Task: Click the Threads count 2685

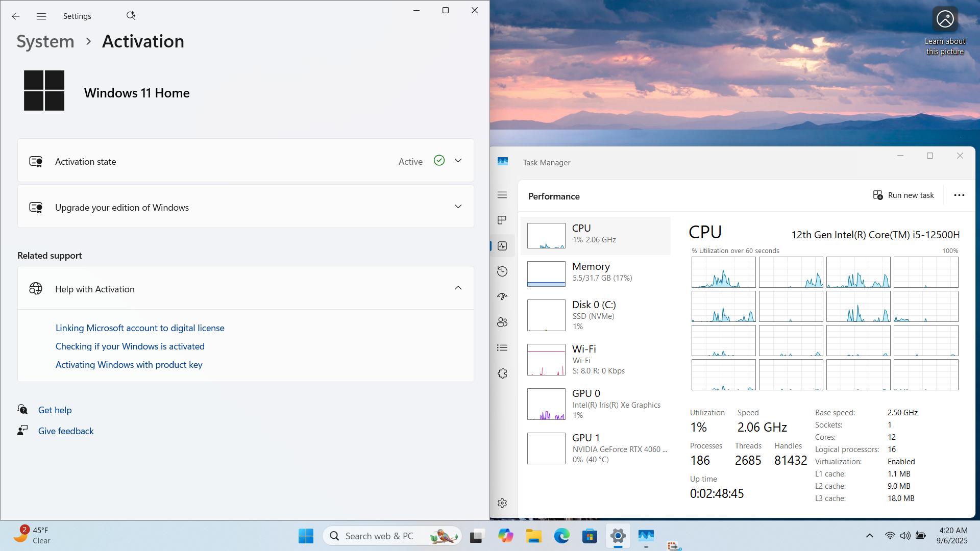Action: pyautogui.click(x=748, y=460)
